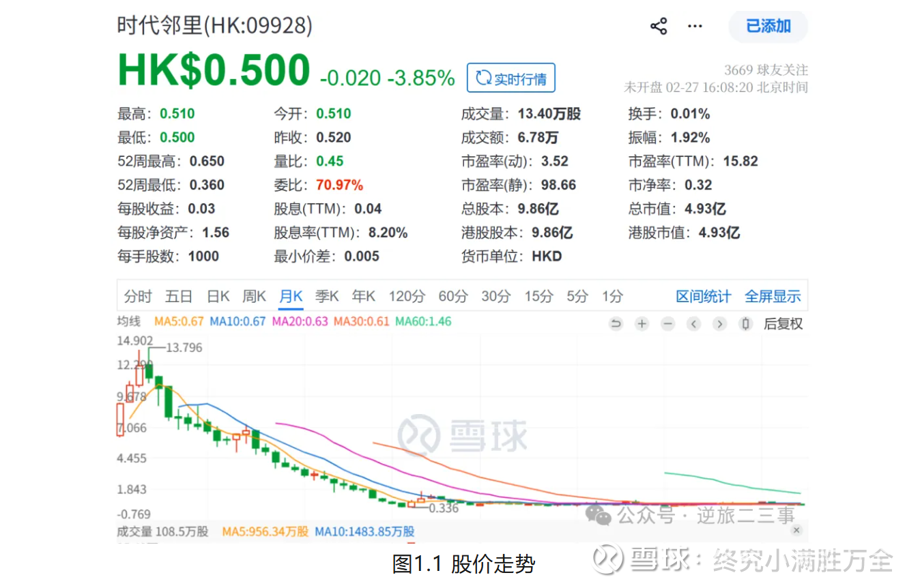
Task: Click the 总市值 value 4.93亿
Action: [705, 209]
